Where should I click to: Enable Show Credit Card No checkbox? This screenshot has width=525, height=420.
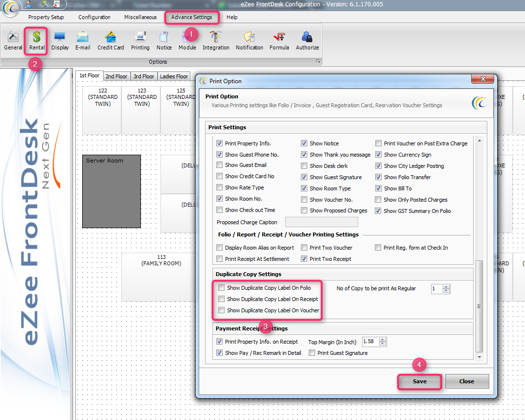[x=219, y=176]
